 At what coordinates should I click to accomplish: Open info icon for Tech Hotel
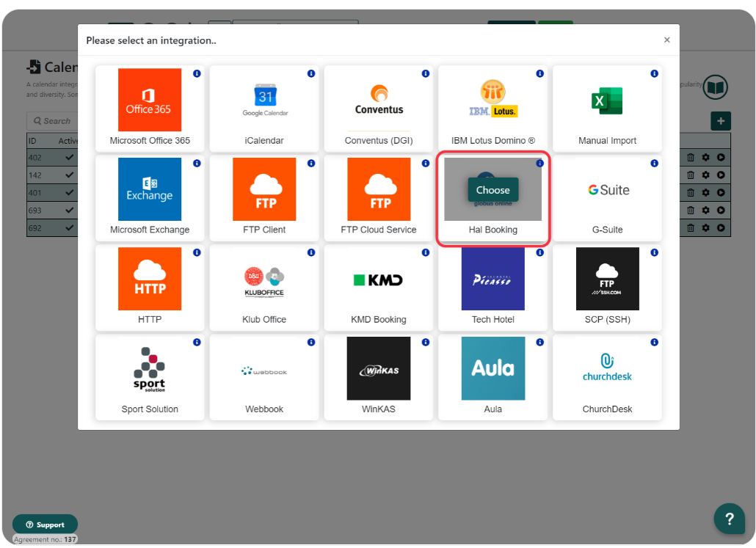[x=539, y=252]
